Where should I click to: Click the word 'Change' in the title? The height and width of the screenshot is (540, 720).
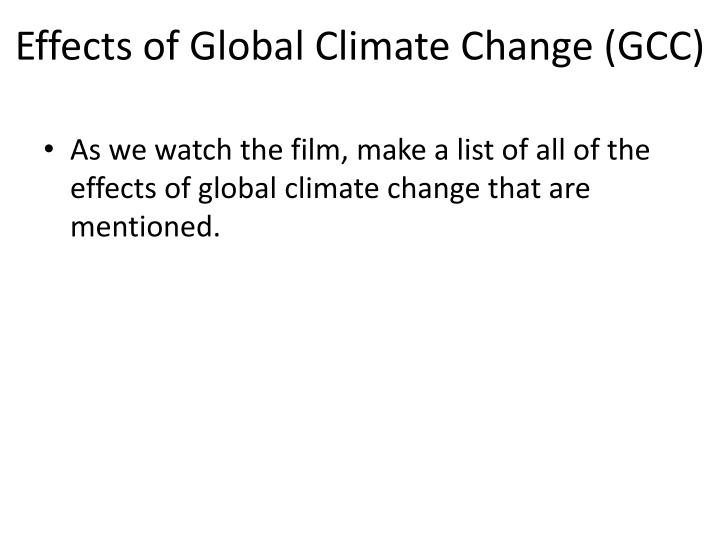[x=526, y=49]
